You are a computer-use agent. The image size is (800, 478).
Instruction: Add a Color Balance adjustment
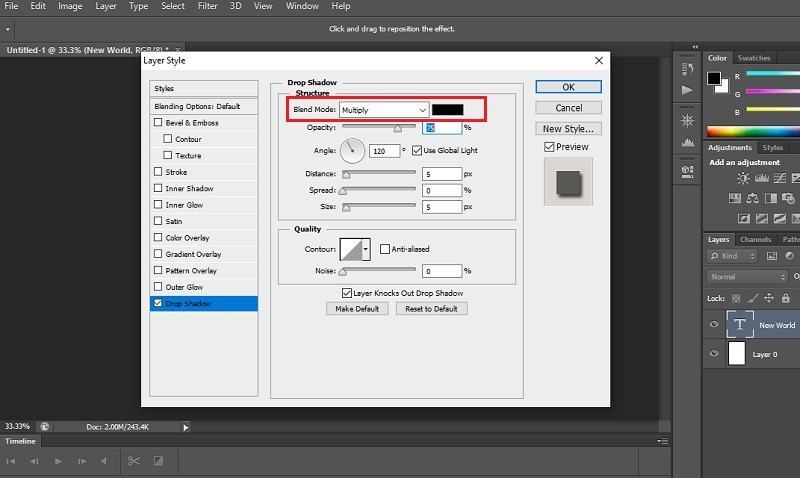[752, 198]
